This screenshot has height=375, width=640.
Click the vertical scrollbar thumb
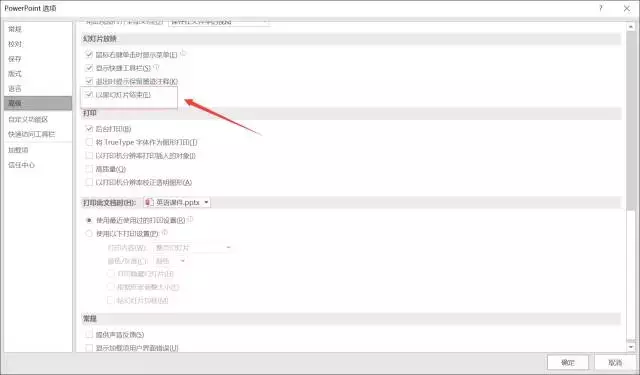click(631, 121)
